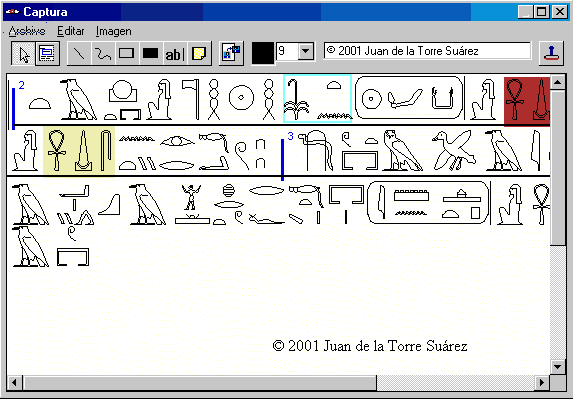
Task: Choose the straight line drawing tool
Action: 79,54
